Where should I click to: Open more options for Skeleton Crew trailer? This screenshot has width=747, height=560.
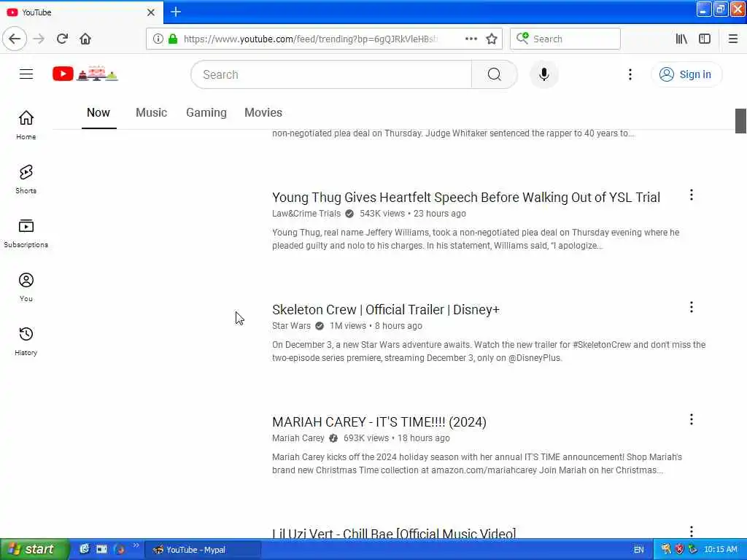[692, 307]
